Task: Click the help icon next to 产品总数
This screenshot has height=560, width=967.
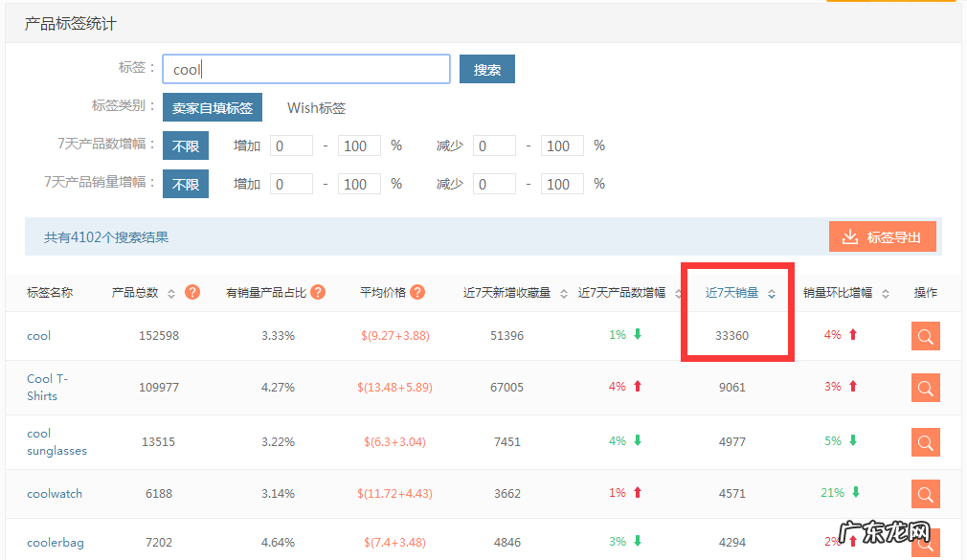Action: (x=191, y=293)
